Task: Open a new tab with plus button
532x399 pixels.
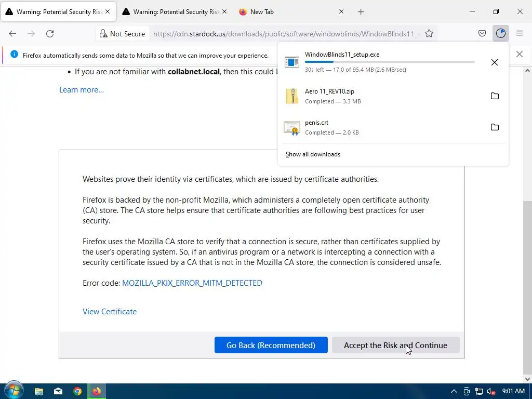Action: 361,12
